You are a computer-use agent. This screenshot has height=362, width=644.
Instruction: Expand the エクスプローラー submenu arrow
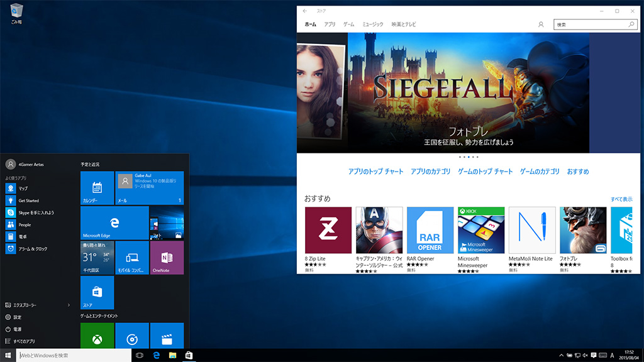pos(69,305)
